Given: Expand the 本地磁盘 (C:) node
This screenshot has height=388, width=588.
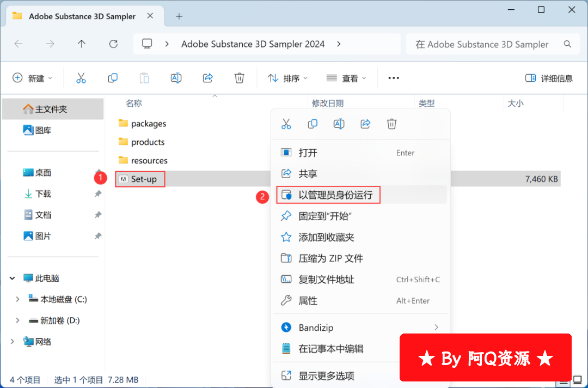Looking at the screenshot, I should [17, 299].
